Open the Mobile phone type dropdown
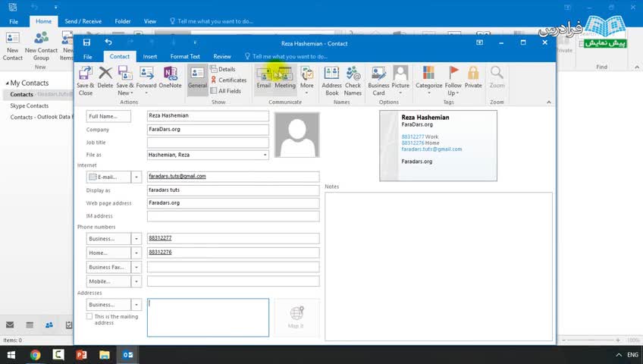Viewport: 643px width, 364px height. click(x=136, y=281)
